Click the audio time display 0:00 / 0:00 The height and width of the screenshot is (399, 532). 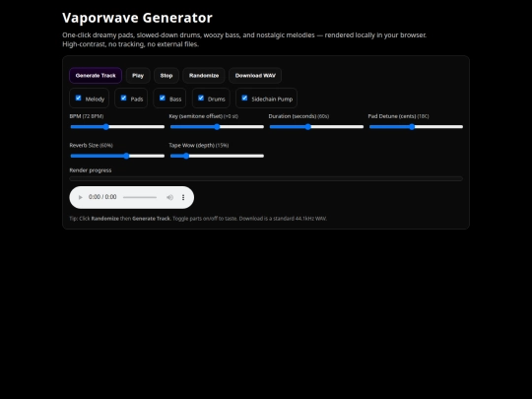click(x=102, y=197)
